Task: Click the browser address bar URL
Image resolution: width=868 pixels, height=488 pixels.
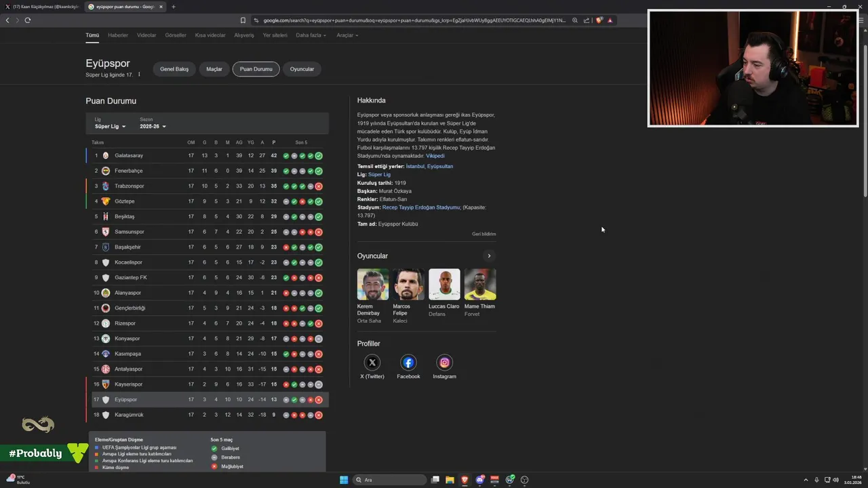Action: pyautogui.click(x=414, y=20)
